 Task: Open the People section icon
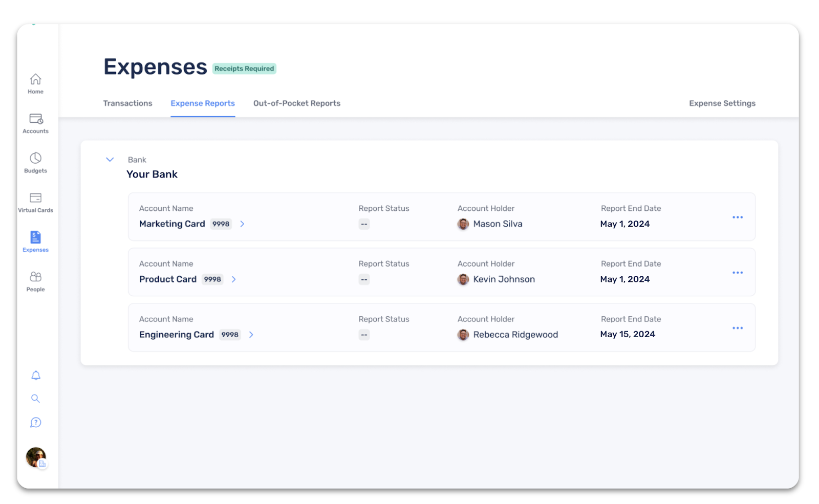coord(35,277)
